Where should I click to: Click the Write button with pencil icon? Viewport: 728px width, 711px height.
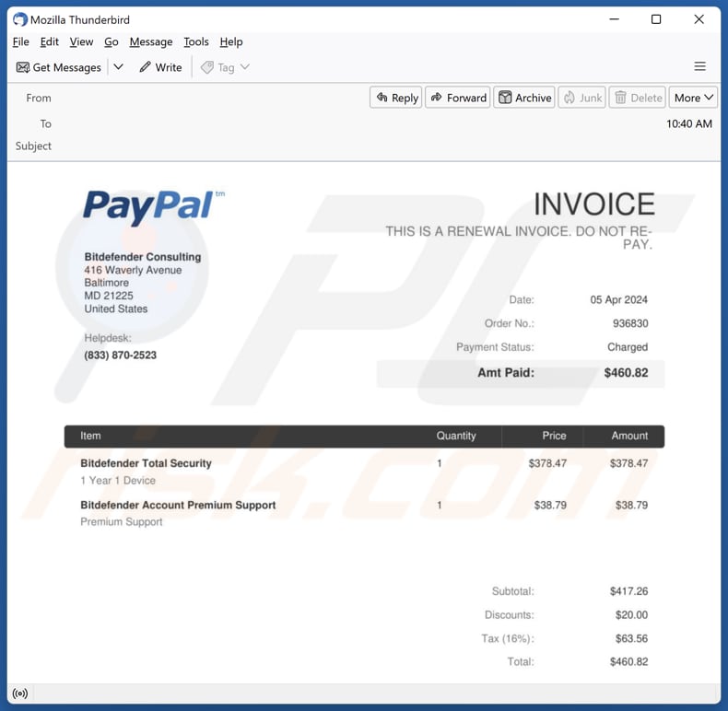point(160,67)
